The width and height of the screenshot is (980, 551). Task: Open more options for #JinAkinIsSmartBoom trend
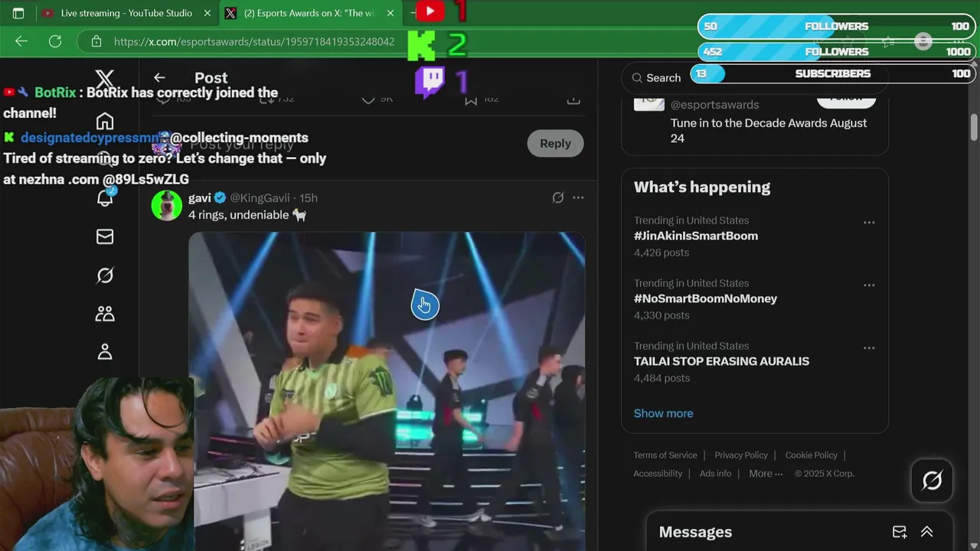click(869, 223)
